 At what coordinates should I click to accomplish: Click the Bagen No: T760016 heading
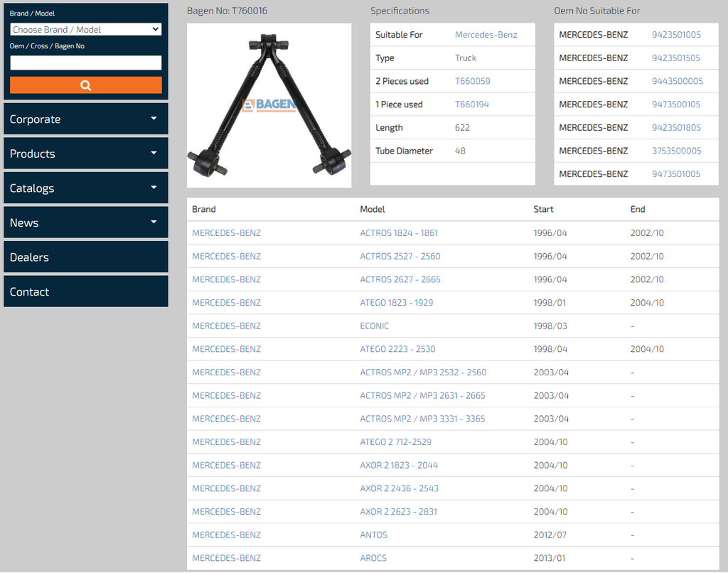click(x=227, y=11)
